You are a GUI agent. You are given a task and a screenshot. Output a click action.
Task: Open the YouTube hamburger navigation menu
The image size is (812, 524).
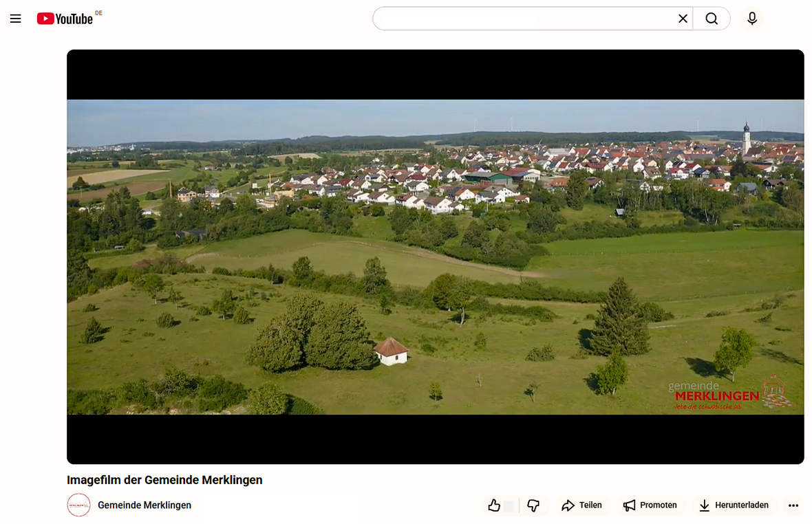[15, 19]
